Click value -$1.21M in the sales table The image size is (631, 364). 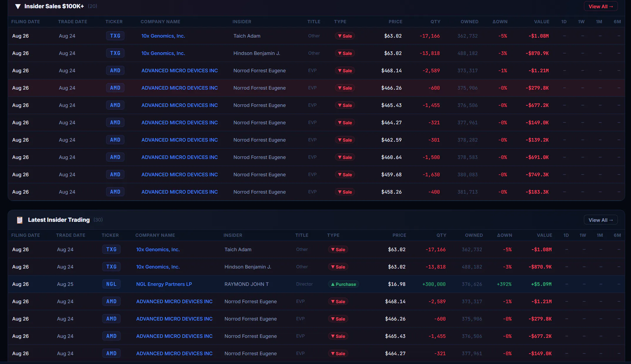tap(539, 71)
